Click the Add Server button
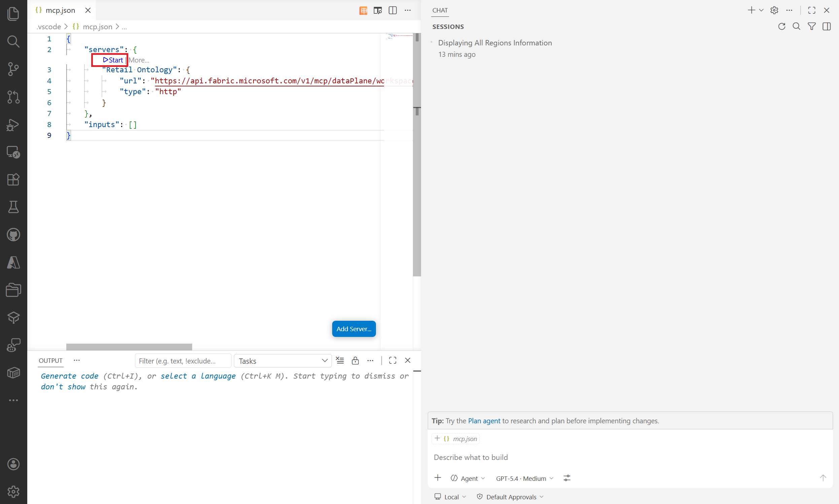 354,329
